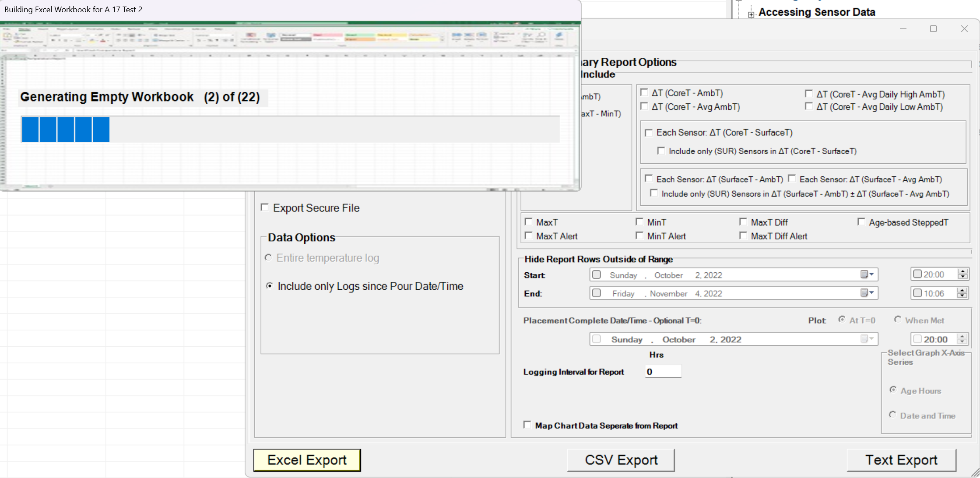Click up arrow on Start time spinner
Viewport: 980px width, 478px height.
[962, 271]
